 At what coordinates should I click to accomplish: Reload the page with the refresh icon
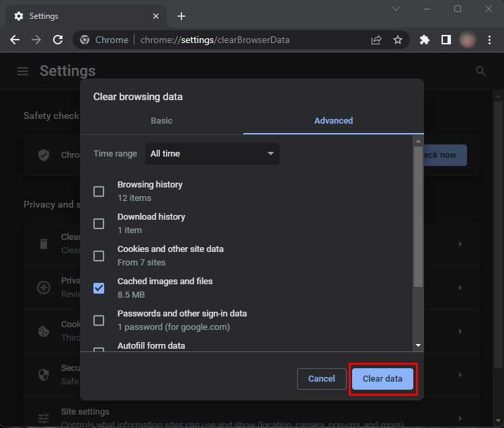pyautogui.click(x=58, y=40)
